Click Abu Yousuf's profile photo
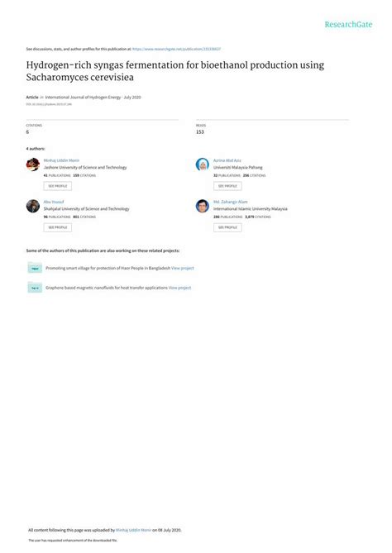 (33, 206)
